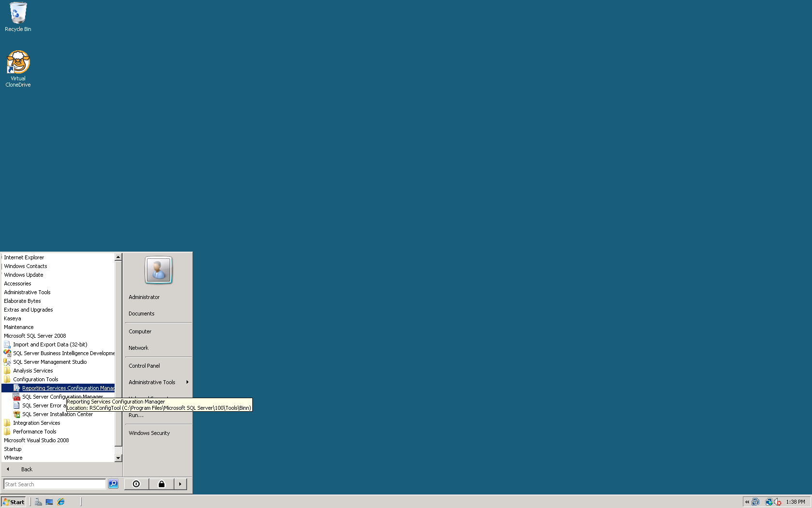Launch SQL Server Management Studio

(50, 361)
